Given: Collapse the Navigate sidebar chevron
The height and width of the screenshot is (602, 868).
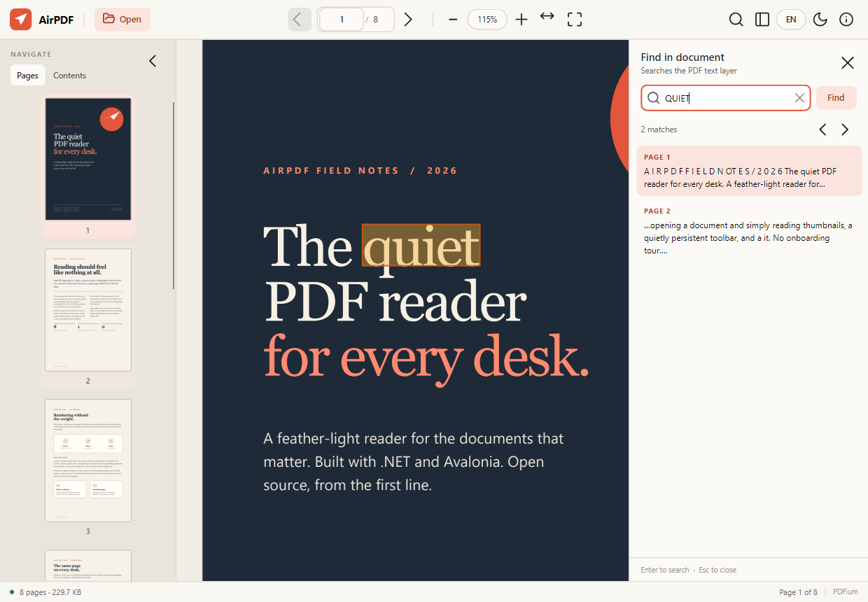Looking at the screenshot, I should pyautogui.click(x=153, y=61).
